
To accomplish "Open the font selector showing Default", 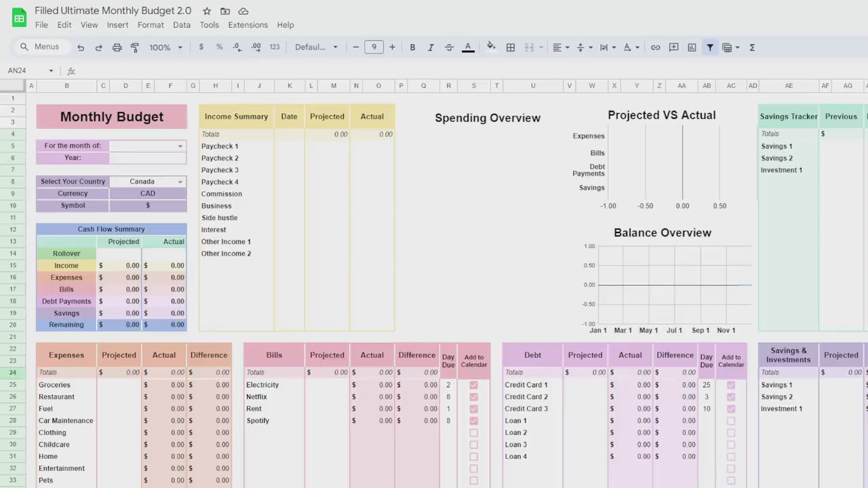I will point(315,47).
